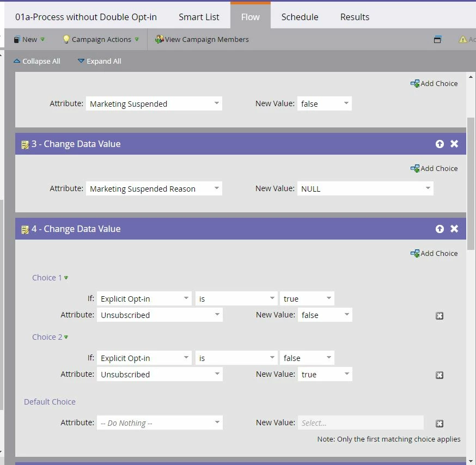Viewport: 476px width, 465px height.
Task: Open the New menu
Action: pyautogui.click(x=29, y=39)
